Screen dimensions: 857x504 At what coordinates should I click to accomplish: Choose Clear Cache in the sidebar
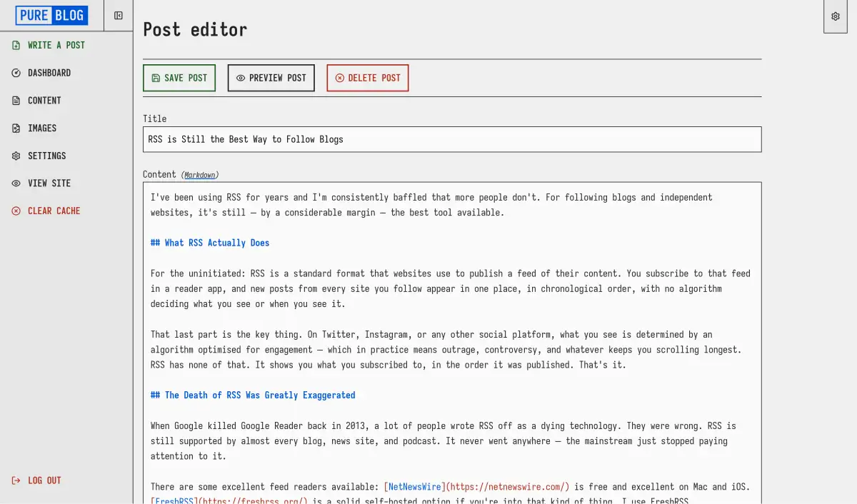[x=54, y=211]
